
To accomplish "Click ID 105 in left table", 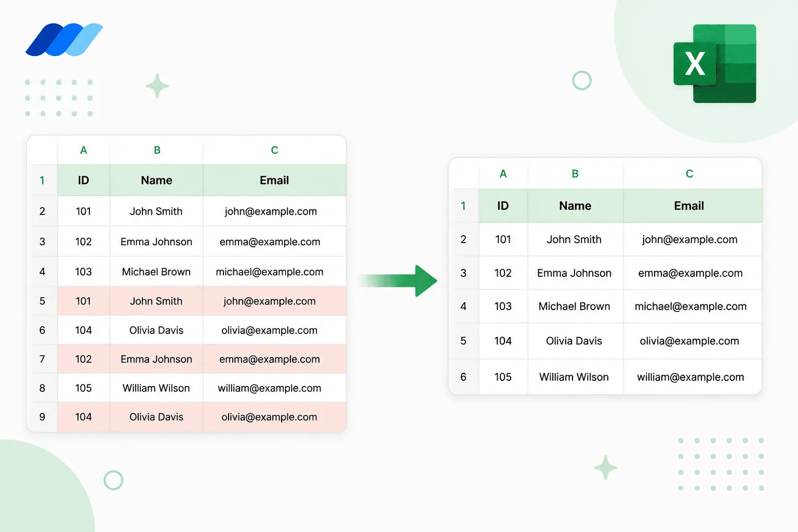I will (84, 388).
